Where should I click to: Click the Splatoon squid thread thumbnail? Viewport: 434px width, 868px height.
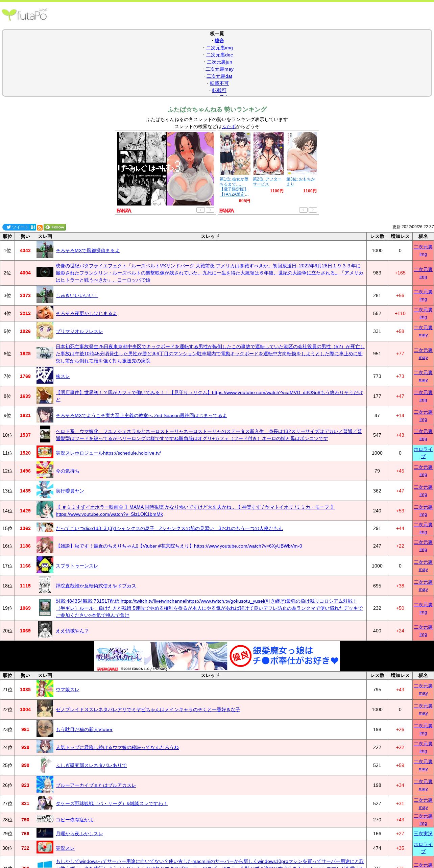point(45,566)
